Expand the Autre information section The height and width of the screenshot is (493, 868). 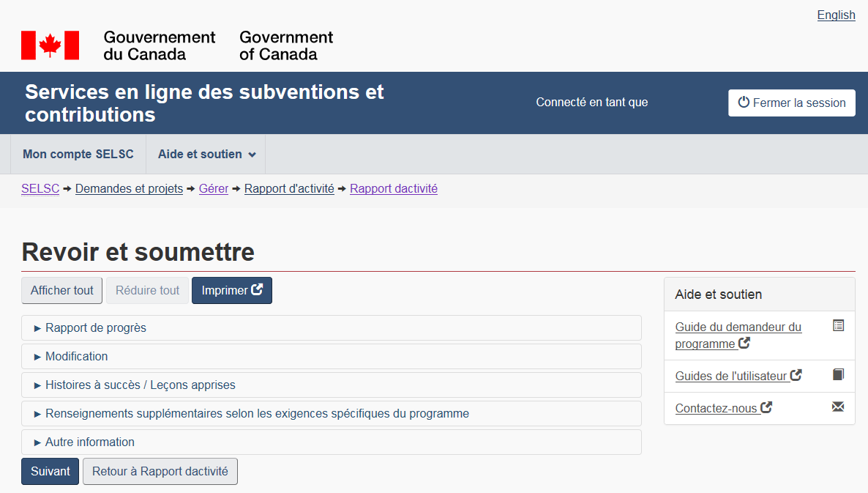89,442
